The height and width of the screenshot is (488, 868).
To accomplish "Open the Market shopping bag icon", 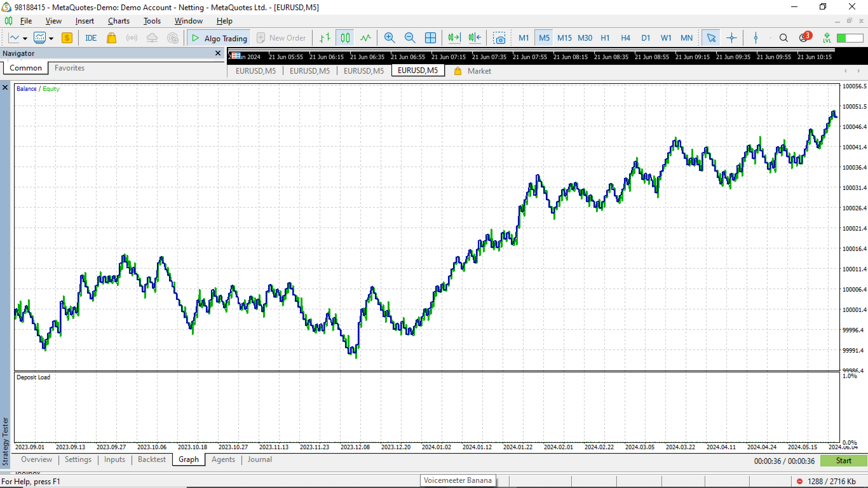I will (x=112, y=38).
